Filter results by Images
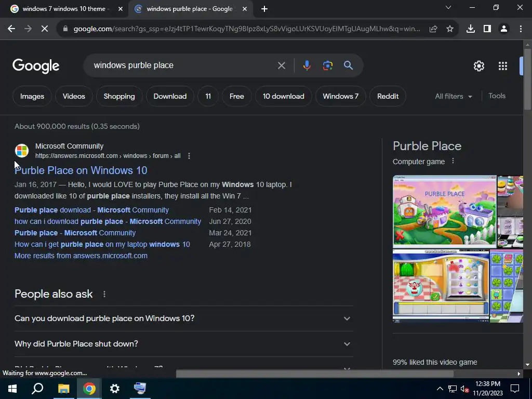The width and height of the screenshot is (532, 399). click(32, 96)
